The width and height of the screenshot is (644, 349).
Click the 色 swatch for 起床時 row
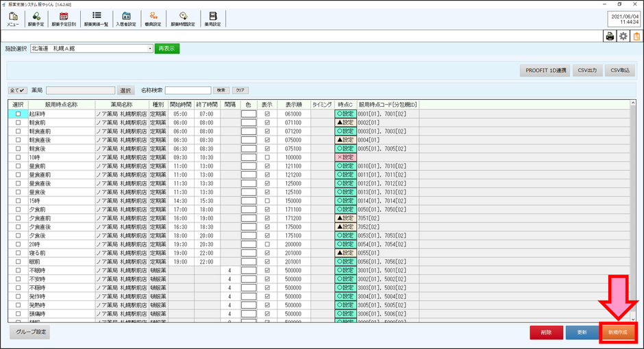pyautogui.click(x=249, y=114)
